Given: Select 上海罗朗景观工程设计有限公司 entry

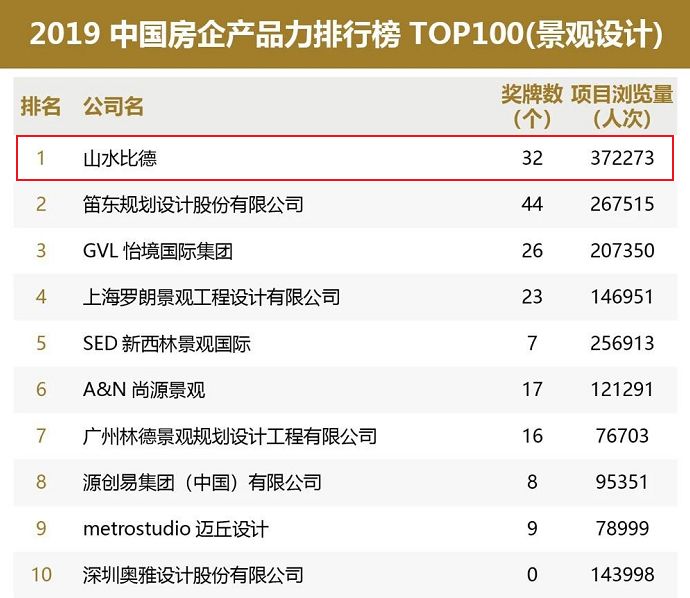Looking at the screenshot, I should 211,297.
